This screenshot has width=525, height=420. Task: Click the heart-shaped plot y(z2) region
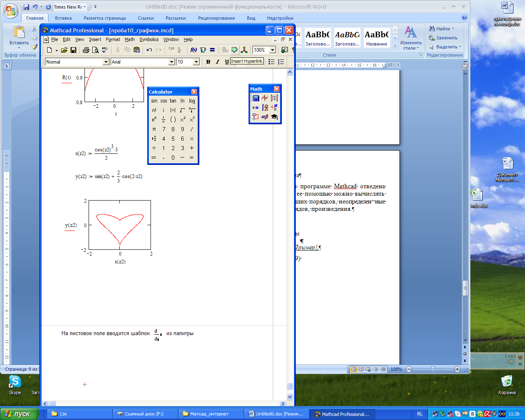(x=120, y=225)
